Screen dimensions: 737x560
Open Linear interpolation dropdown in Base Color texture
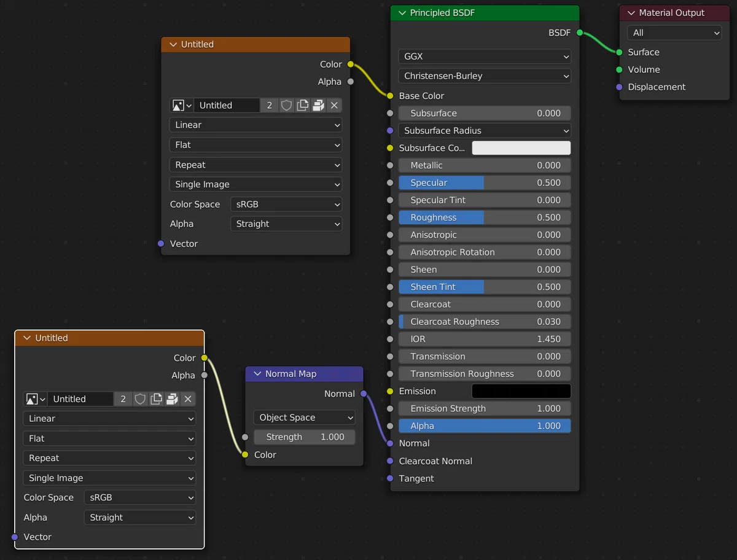255,125
